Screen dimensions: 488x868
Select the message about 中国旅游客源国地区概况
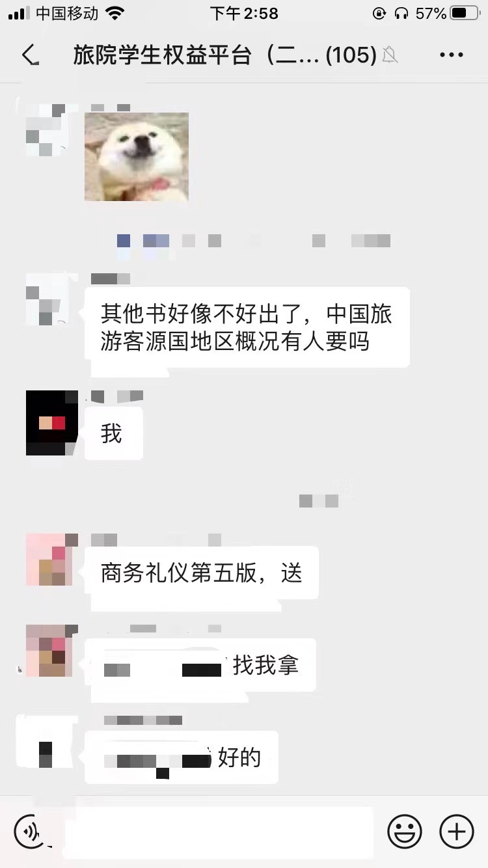coord(247,327)
